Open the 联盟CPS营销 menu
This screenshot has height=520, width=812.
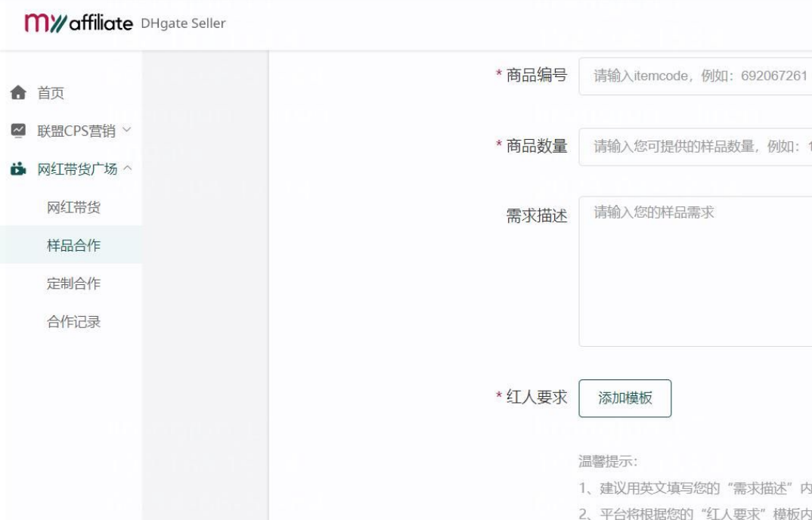click(76, 131)
